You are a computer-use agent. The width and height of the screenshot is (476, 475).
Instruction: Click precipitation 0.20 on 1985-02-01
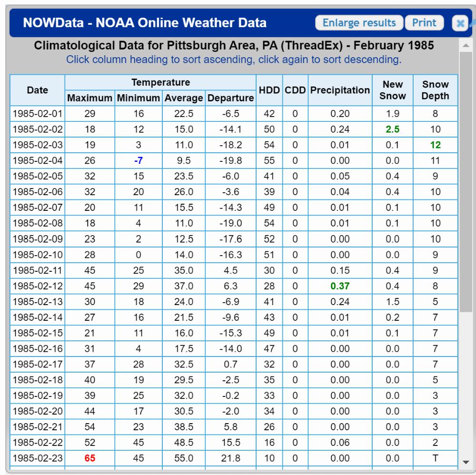click(340, 114)
